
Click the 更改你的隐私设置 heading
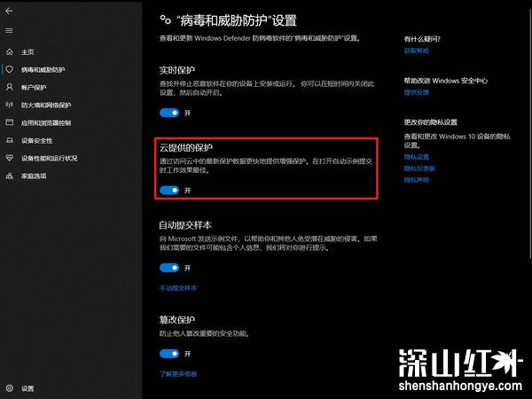431,122
